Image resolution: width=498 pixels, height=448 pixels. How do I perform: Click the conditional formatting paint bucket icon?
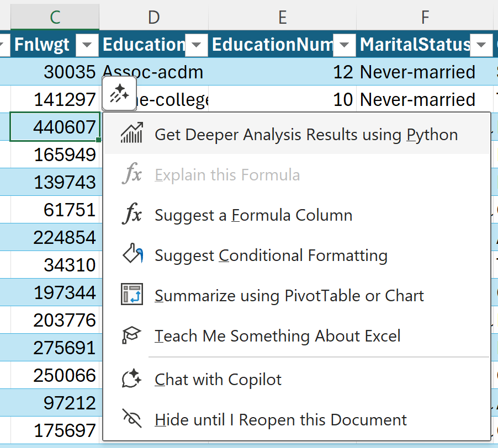tap(132, 255)
